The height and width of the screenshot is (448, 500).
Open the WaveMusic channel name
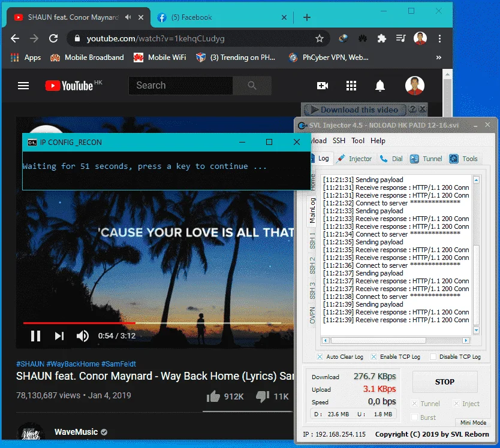76,432
